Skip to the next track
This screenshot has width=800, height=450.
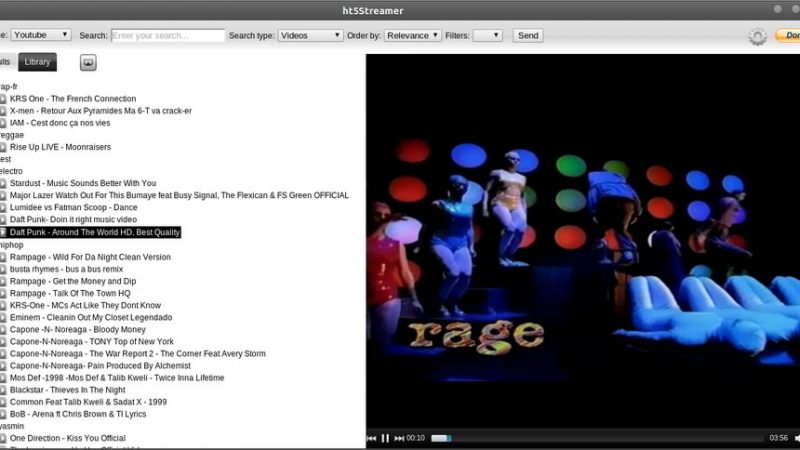399,438
